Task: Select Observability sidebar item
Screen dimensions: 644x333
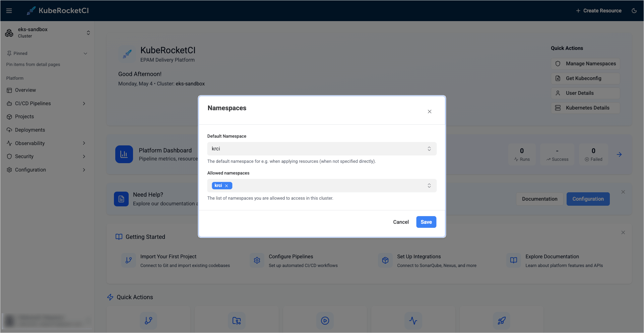Action: point(47,143)
